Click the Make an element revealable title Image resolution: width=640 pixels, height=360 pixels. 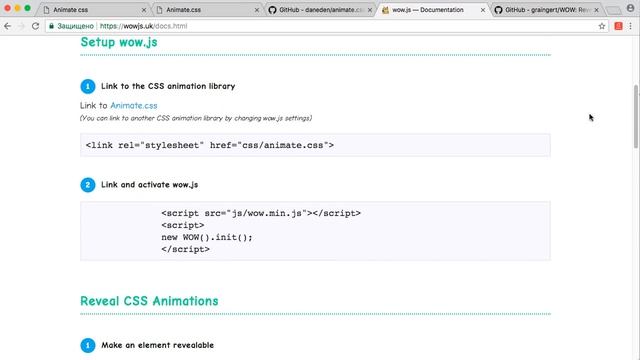pos(158,345)
